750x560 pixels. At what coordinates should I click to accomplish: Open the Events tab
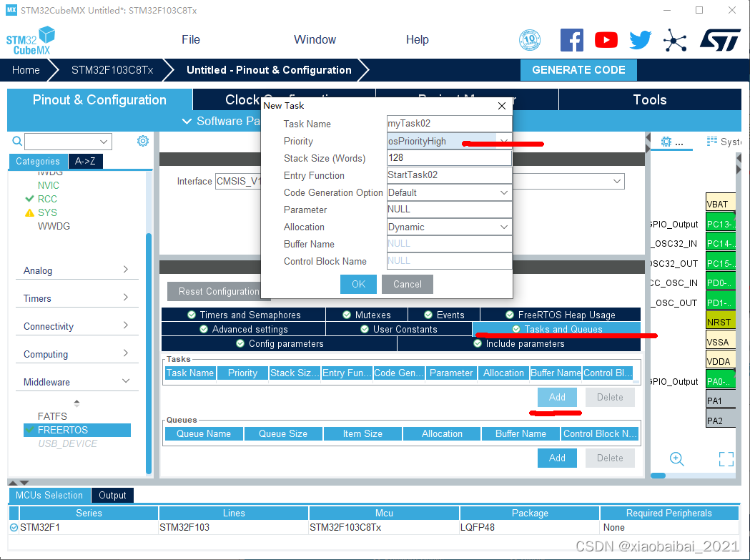444,315
